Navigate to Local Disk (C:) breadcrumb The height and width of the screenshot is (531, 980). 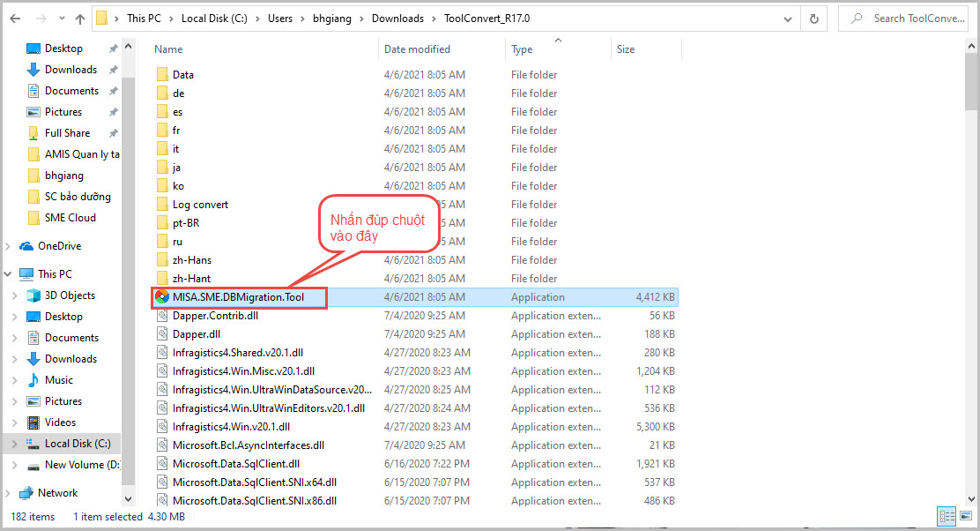tap(214, 19)
